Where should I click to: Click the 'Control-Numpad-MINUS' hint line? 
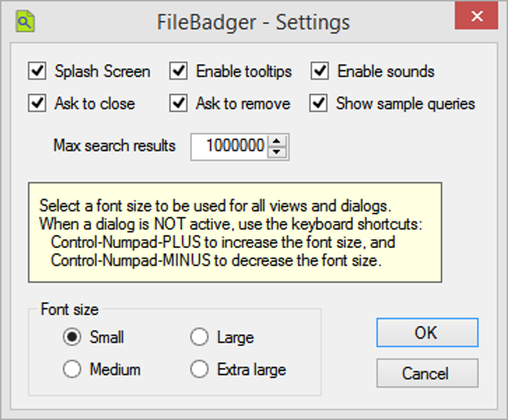tap(216, 260)
